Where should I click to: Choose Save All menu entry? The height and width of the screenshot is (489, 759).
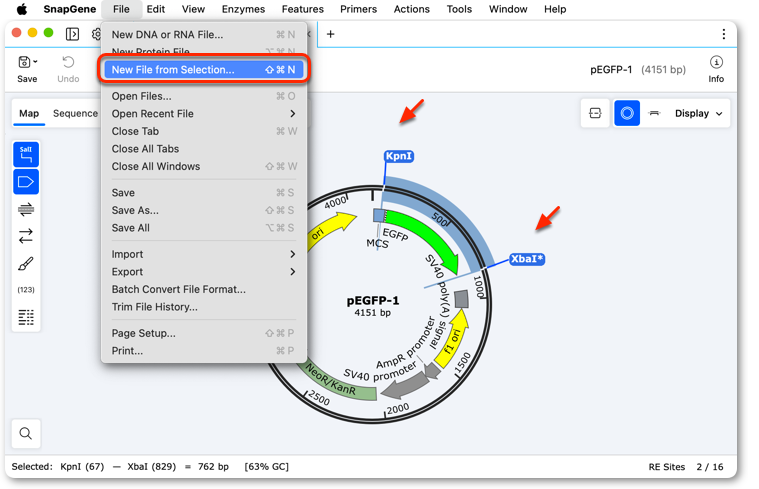pyautogui.click(x=203, y=228)
